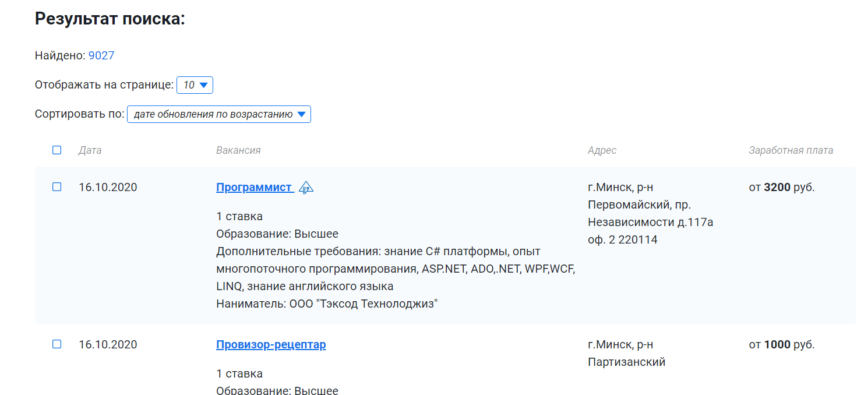Click the 'Заработная плата' column header
The image size is (868, 395).
click(x=791, y=150)
